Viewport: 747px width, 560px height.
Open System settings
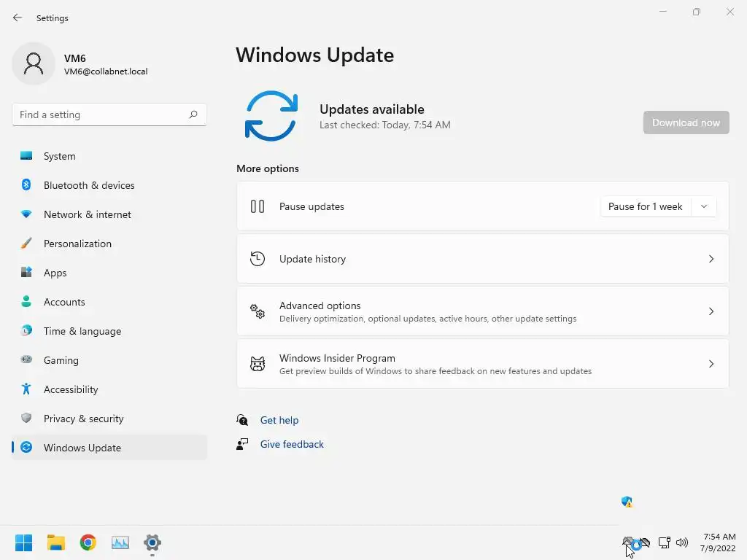[109, 156]
